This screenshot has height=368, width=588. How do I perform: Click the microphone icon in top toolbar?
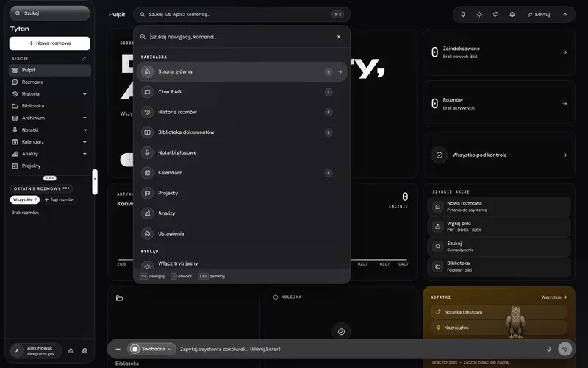(463, 14)
